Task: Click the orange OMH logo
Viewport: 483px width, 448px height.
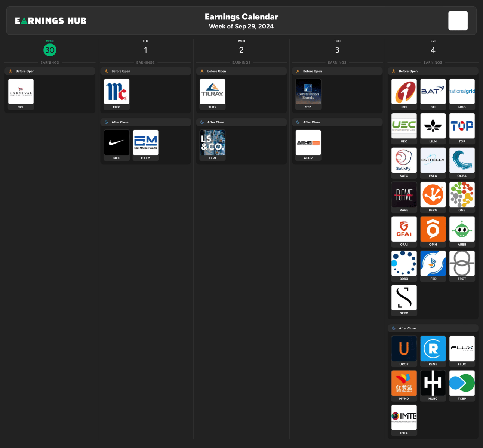Action: [x=433, y=229]
